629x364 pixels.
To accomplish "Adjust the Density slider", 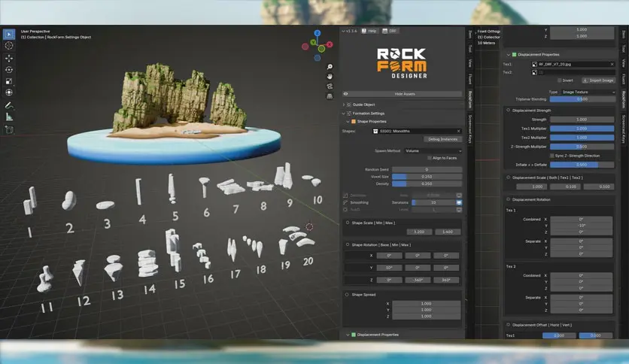I will pos(427,184).
